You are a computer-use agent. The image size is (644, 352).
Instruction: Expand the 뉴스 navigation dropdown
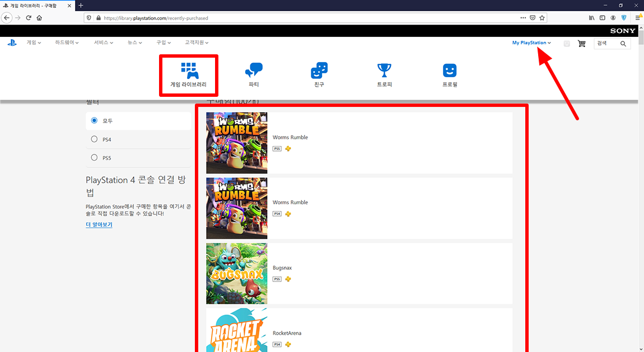point(134,43)
